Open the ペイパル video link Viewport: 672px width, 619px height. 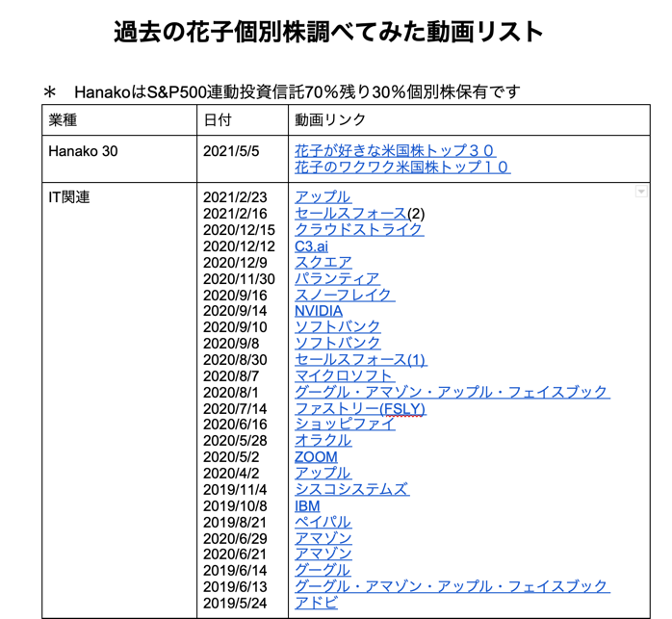pos(323,522)
